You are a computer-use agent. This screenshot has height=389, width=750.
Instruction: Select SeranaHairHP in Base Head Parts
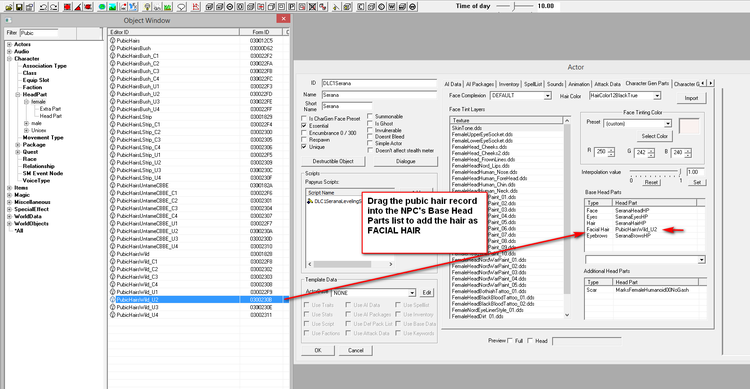coord(630,223)
